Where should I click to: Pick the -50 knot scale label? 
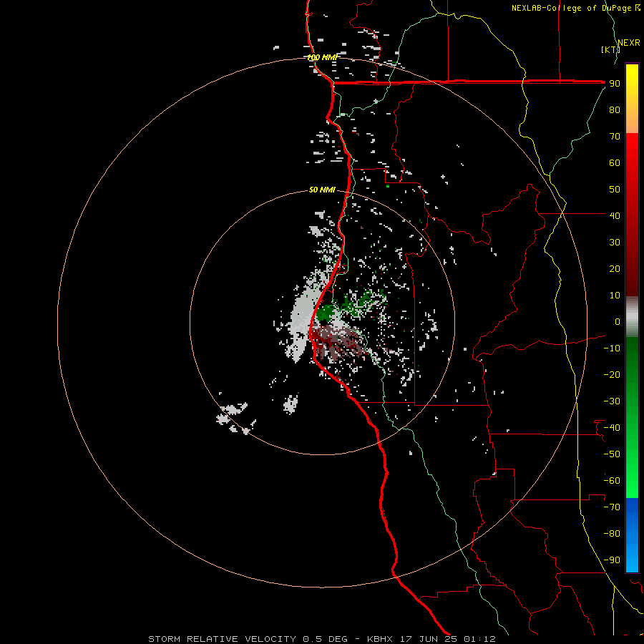coord(612,454)
